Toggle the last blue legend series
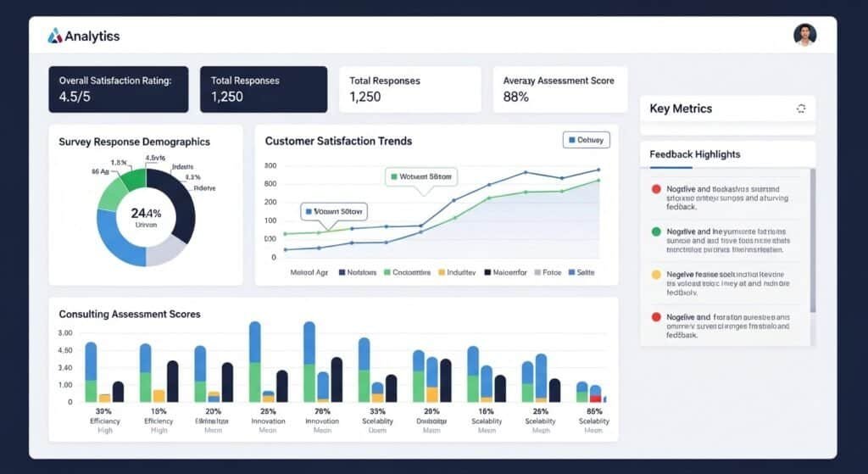 pyautogui.click(x=581, y=272)
